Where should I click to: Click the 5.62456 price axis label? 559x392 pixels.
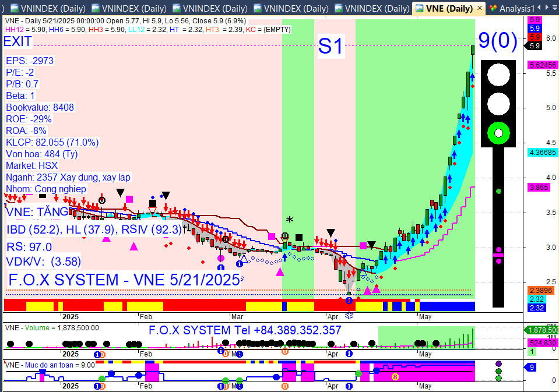[543, 65]
